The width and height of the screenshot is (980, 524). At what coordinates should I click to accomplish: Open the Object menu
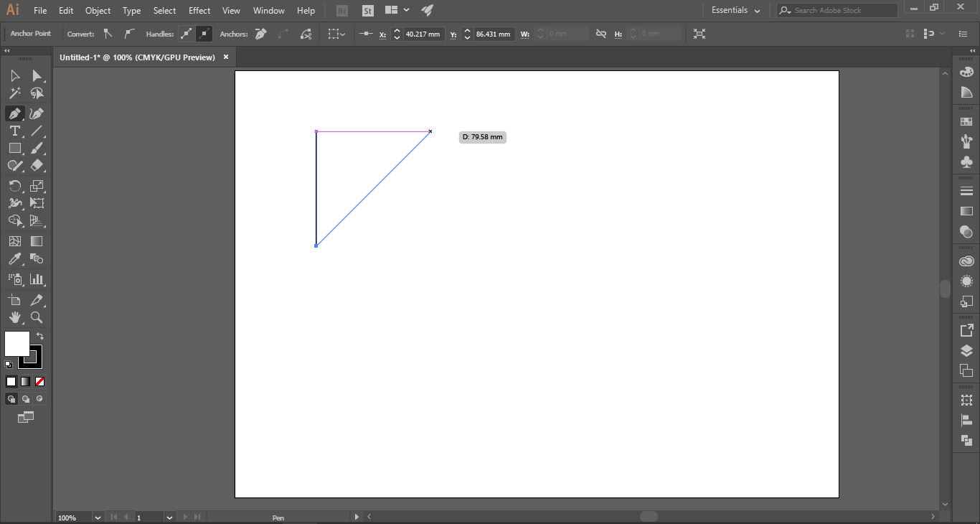tap(98, 10)
